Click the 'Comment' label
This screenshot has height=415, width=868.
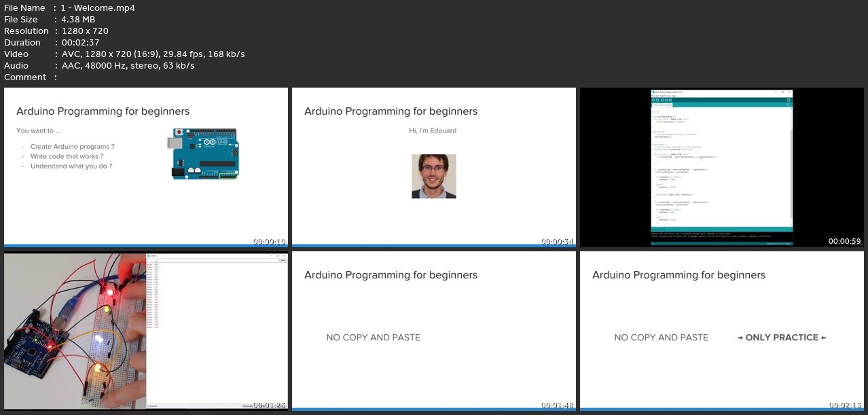[25, 77]
